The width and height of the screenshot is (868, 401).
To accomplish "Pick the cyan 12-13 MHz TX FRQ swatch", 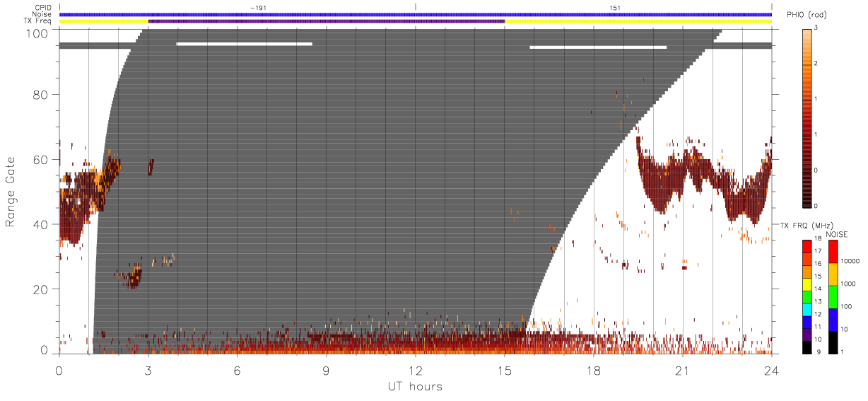I will (x=807, y=309).
